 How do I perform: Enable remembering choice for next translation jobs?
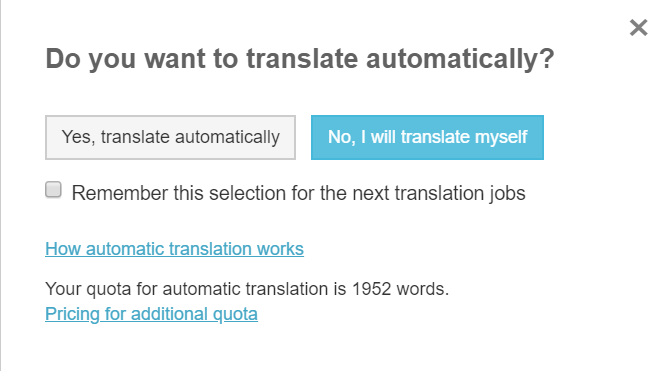pos(53,190)
